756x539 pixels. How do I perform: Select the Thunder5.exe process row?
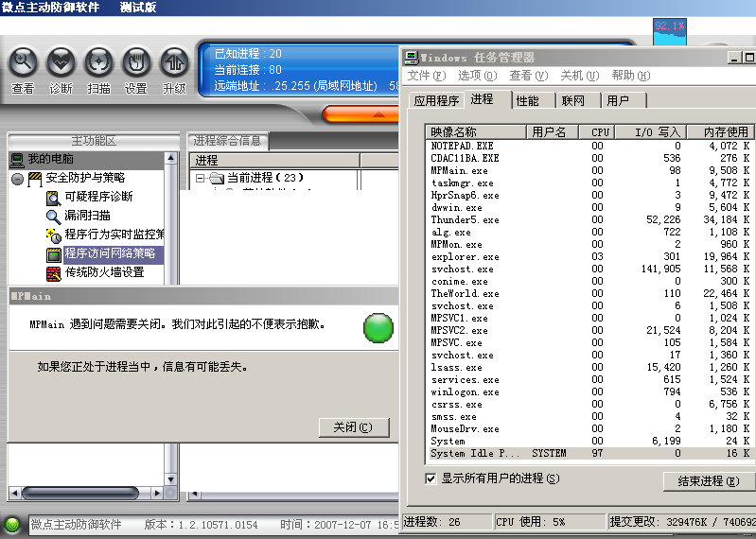(590, 219)
